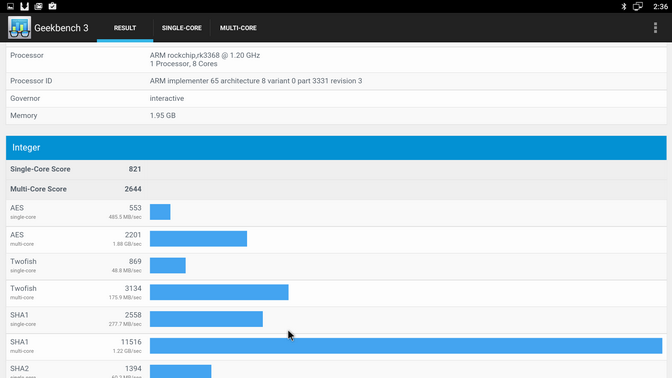The image size is (672, 378).
Task: Switch to the SINGLE-CORE tab
Action: pyautogui.click(x=182, y=28)
